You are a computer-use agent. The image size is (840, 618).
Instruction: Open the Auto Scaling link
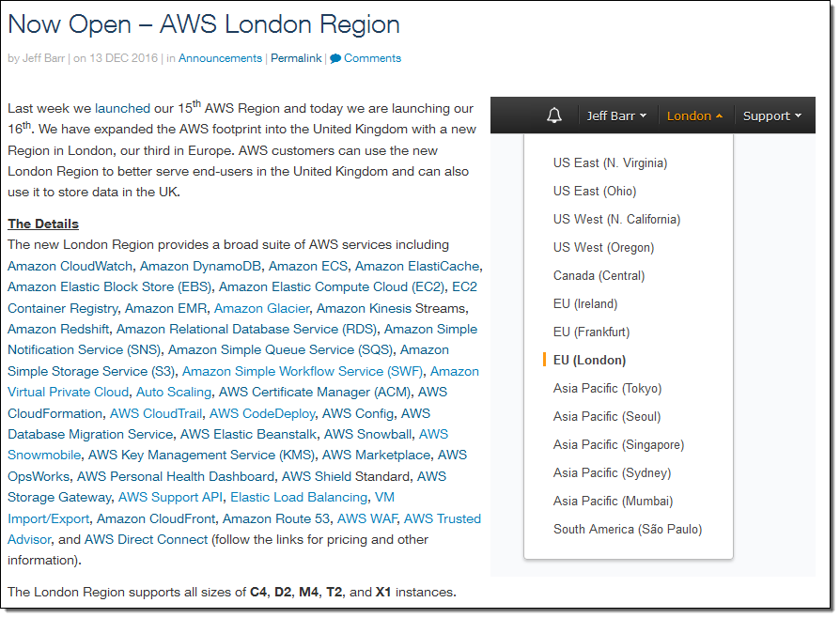174,392
